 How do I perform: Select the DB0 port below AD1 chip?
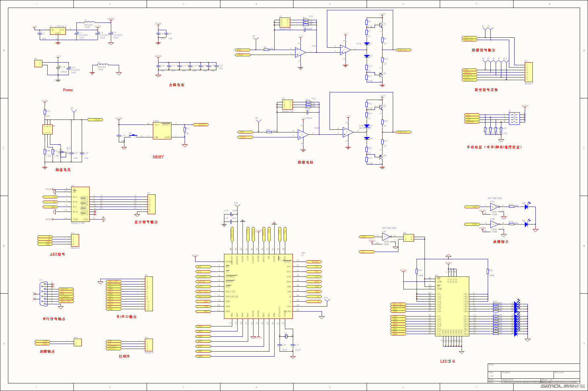[204, 356]
